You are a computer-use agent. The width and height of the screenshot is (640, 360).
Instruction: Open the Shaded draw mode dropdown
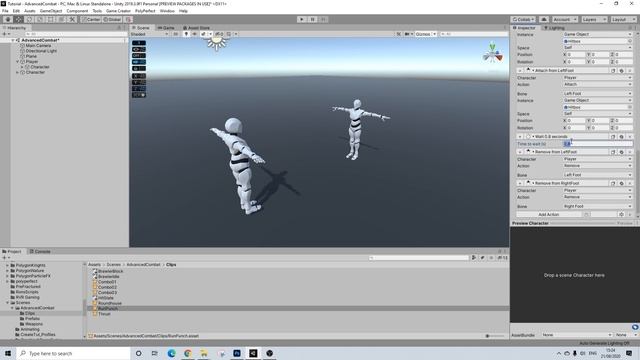(149, 34)
